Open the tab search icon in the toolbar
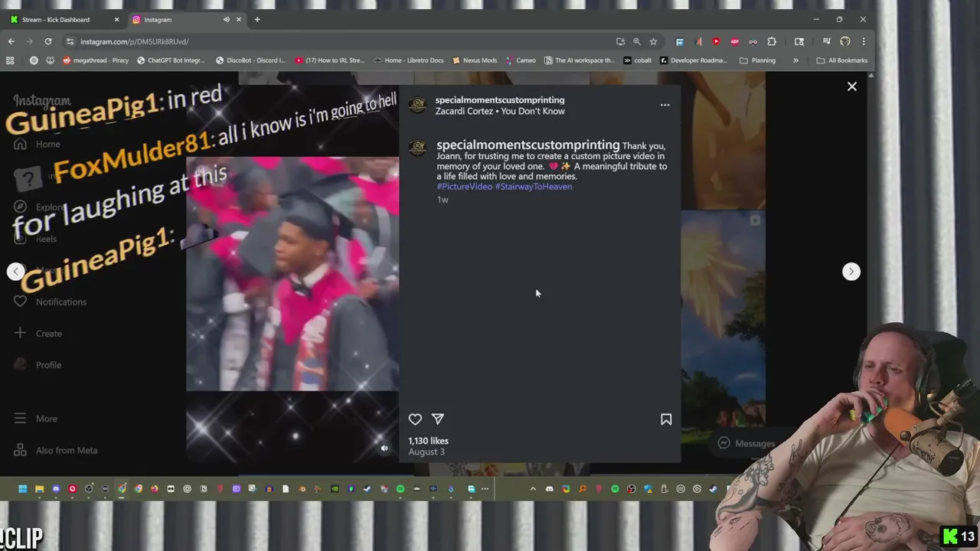This screenshot has width=980, height=551. [x=799, y=41]
